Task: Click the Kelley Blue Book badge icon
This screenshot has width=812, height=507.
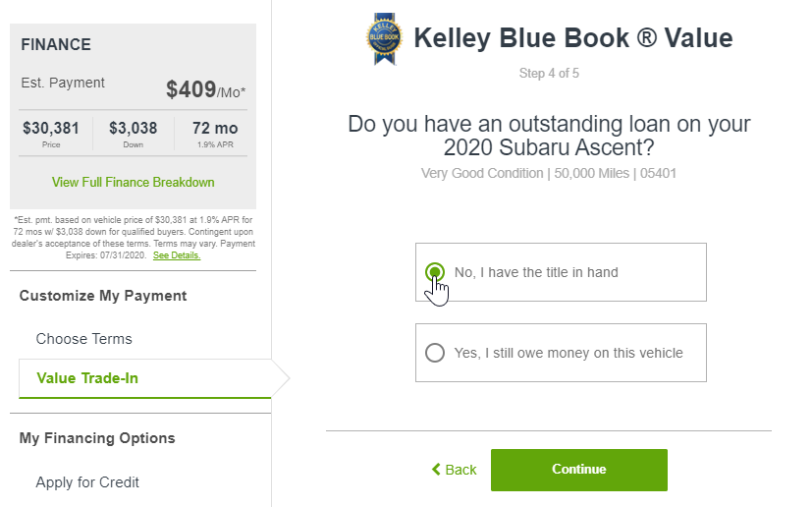Action: [x=384, y=39]
